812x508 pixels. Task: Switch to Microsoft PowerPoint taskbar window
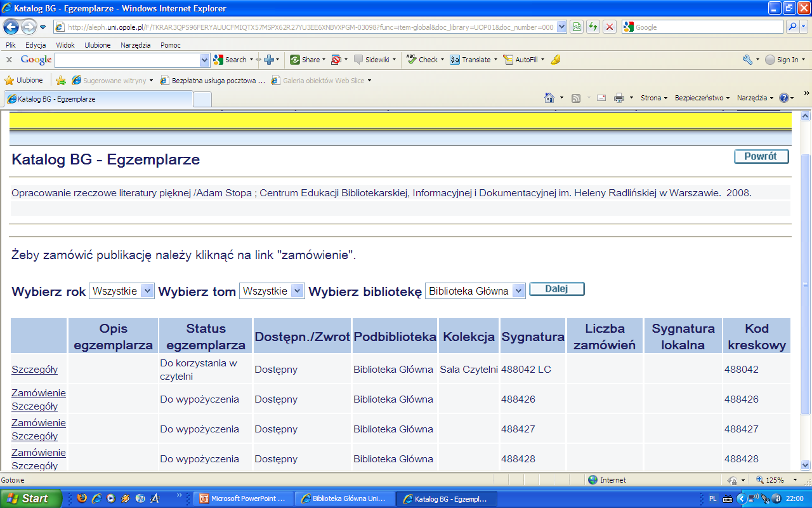243,498
